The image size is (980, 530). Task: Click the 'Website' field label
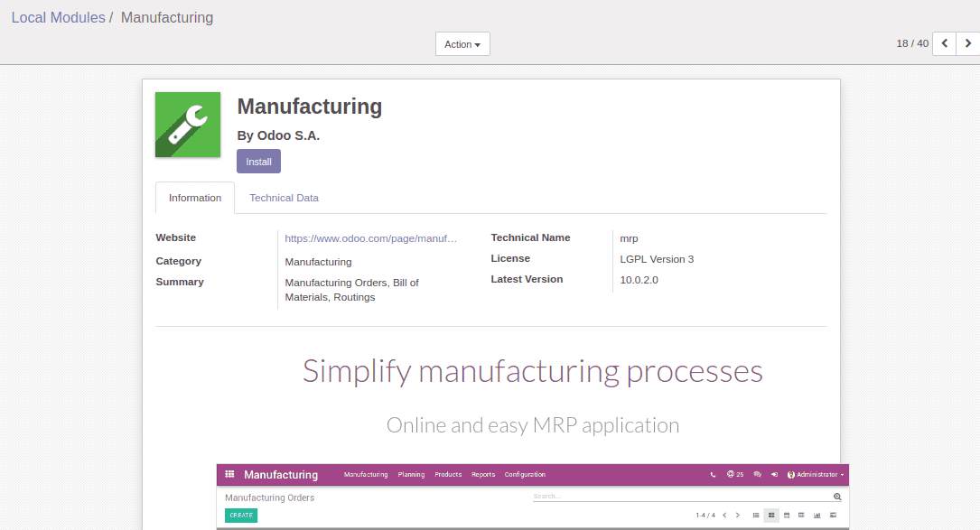point(175,237)
